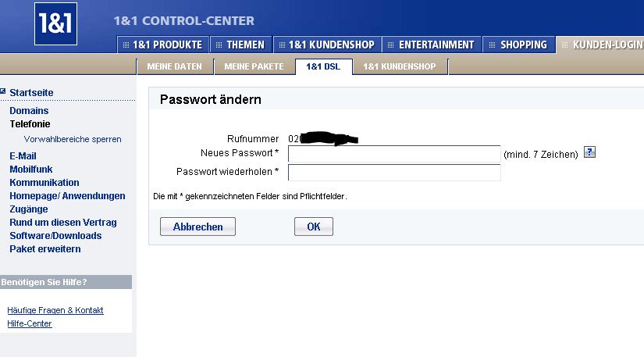
Task: Open the Shopping menu
Action: pyautogui.click(x=519, y=45)
